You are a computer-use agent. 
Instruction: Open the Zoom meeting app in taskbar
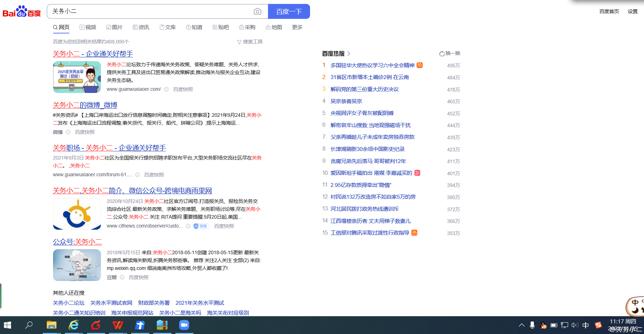[184, 325]
